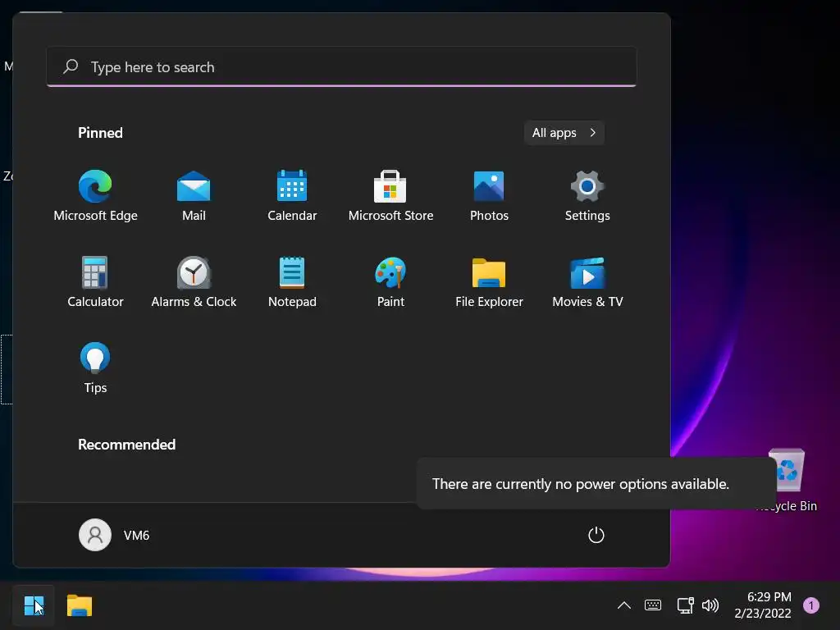Click the Type here to search field
840x630 pixels.
click(x=341, y=67)
